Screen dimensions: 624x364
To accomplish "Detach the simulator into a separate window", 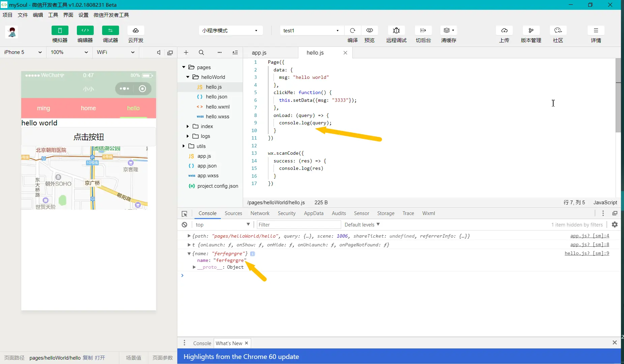I will (x=170, y=53).
